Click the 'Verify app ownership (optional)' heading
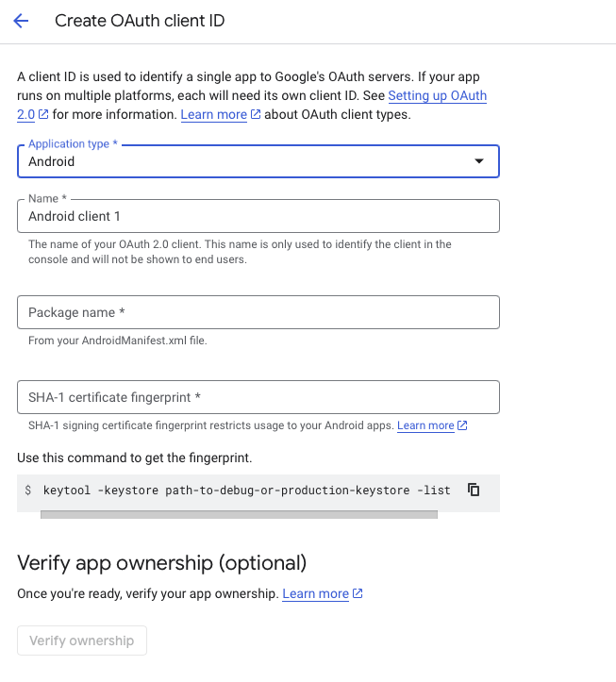The height and width of the screenshot is (682, 616). [x=162, y=563]
